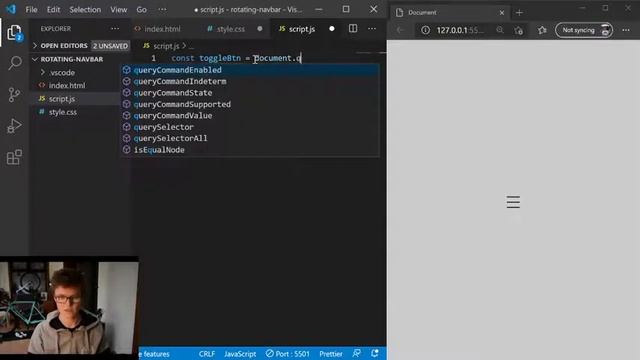Image resolution: width=640 pixels, height=360 pixels.
Task: Click the notifications bell in status bar
Action: [x=375, y=353]
